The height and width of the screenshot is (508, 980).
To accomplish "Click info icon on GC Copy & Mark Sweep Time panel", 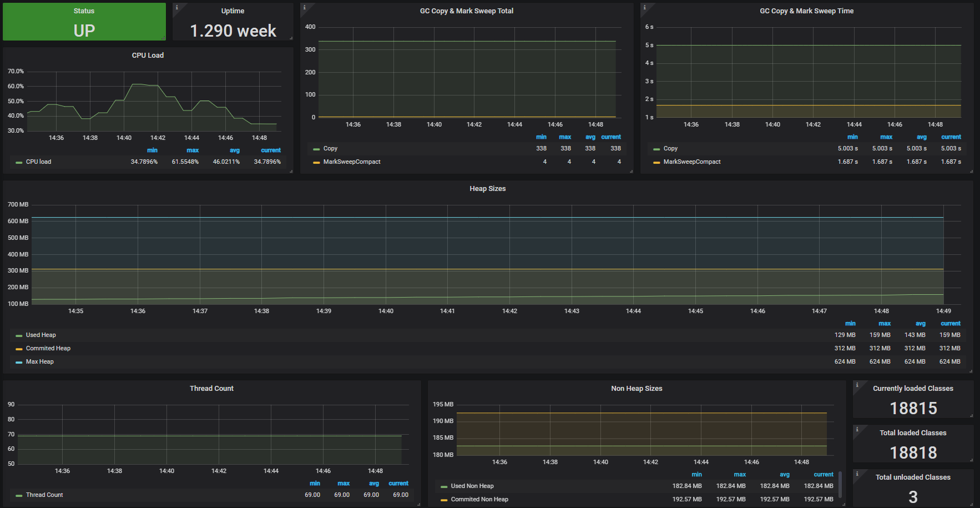I will pyautogui.click(x=644, y=7).
